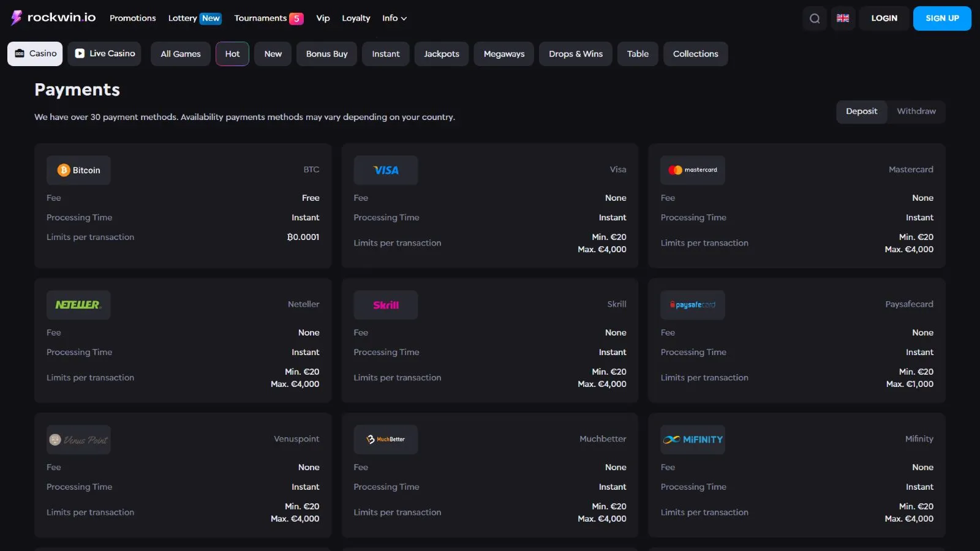Click the Neteller logo tile
Screen dimensions: 980x551
[78, 305]
